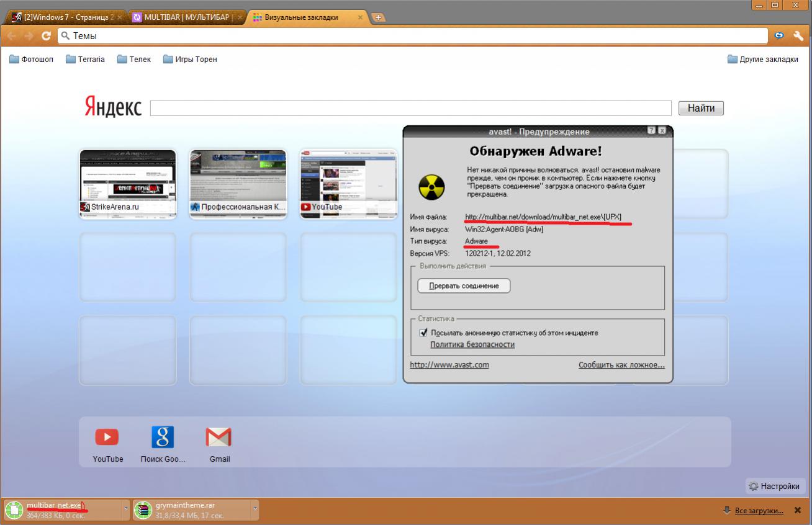This screenshot has width=812, height=525.
Task: Click the address bar showing Темы
Action: (414, 36)
